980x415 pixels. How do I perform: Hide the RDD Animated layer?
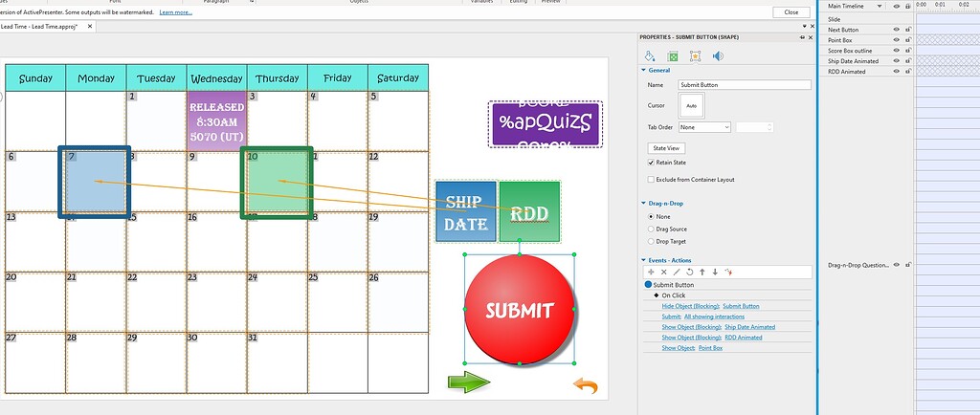[x=896, y=71]
